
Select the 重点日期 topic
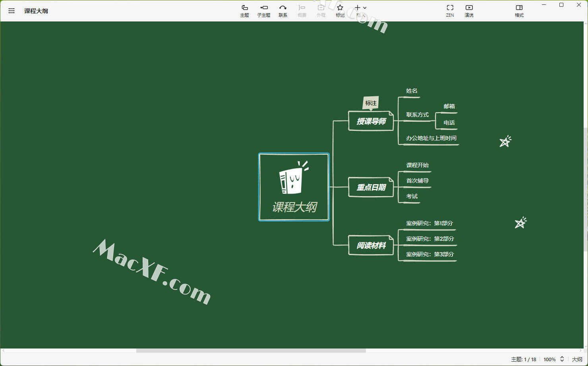tap(371, 187)
